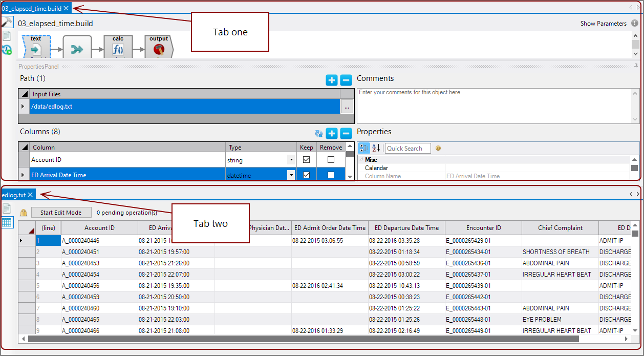644x356 pixels.
Task: Click the hammer build view icon
Action: (7, 22)
